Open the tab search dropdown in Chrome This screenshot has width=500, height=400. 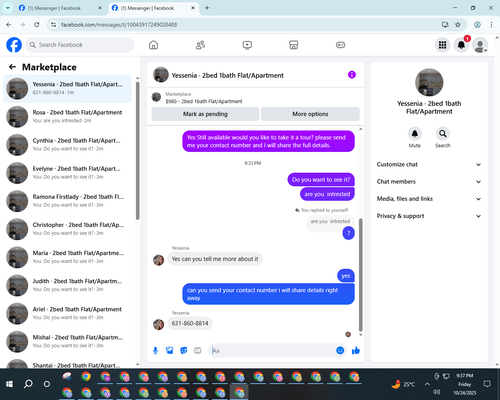tap(8, 8)
